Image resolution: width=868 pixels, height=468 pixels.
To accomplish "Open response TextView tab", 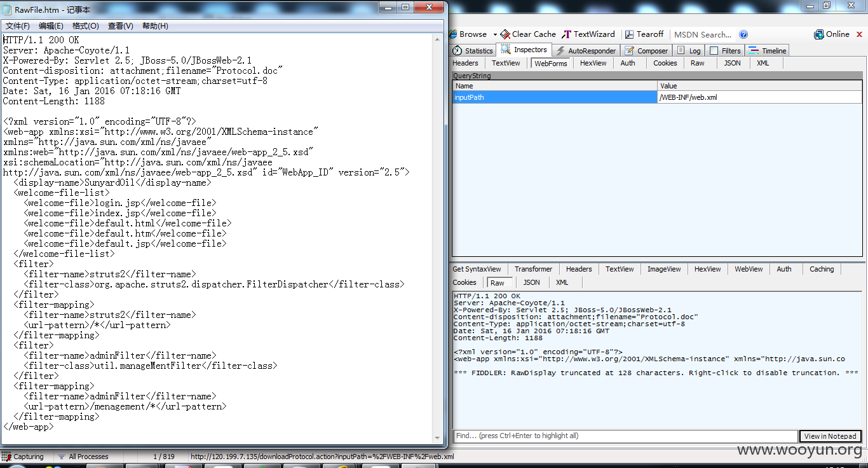I will (x=620, y=269).
